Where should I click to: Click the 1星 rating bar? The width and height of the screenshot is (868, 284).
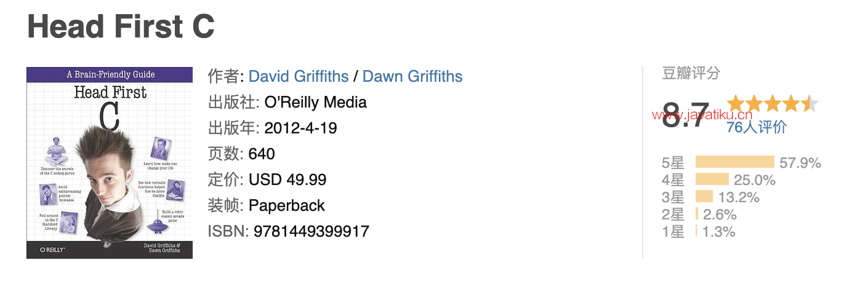coord(696,231)
